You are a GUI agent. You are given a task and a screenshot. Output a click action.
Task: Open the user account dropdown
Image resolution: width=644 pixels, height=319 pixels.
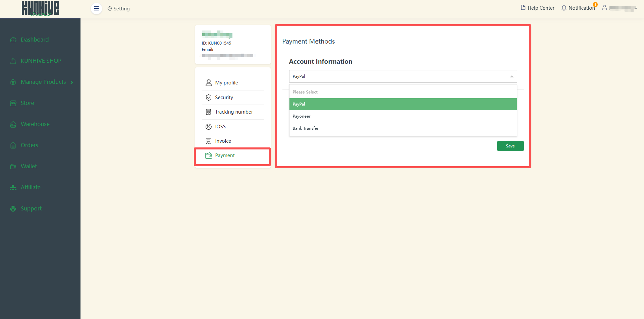[620, 8]
